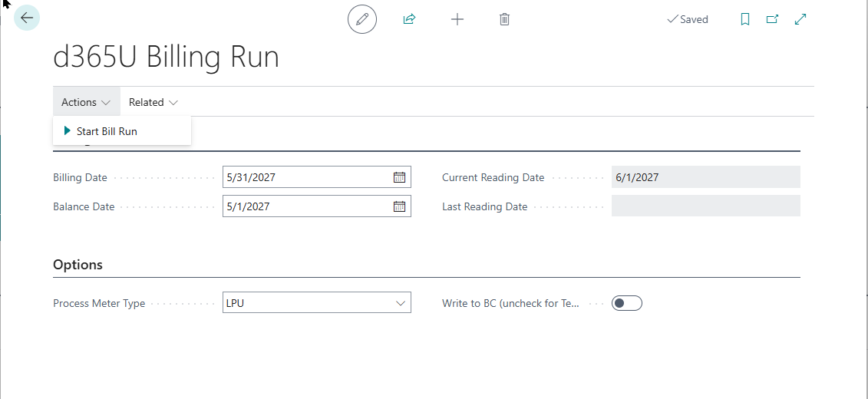Click the Write to BC label

(510, 303)
